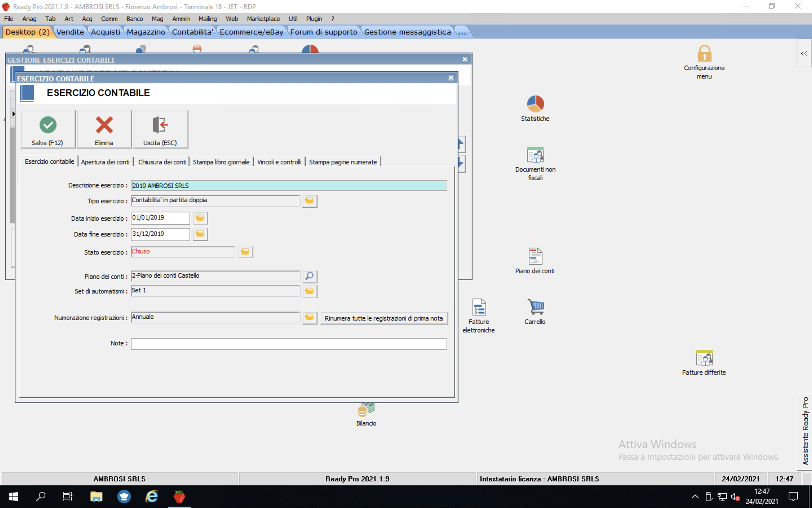Viewport: 812px width, 508px height.
Task: Click the Uscita (ESC) exit button
Action: 160,129
